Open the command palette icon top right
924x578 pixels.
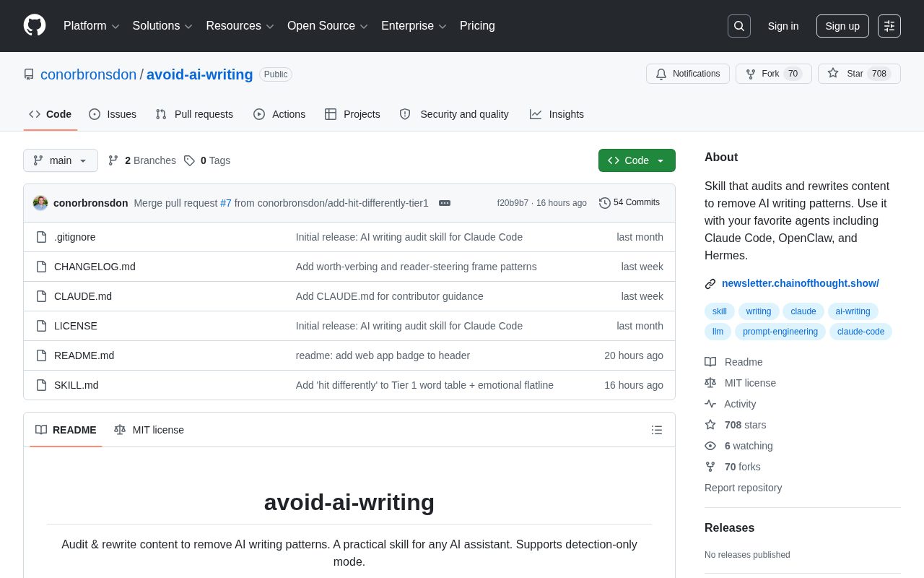[x=889, y=26]
